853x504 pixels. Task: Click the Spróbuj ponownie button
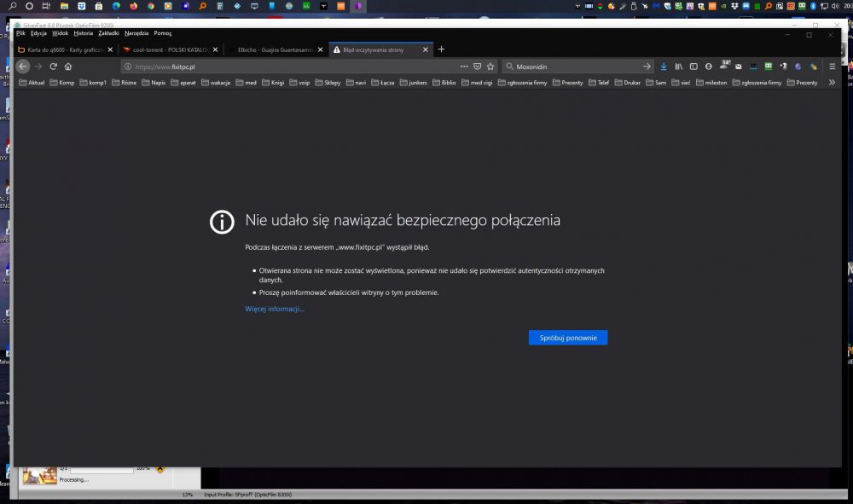click(568, 338)
